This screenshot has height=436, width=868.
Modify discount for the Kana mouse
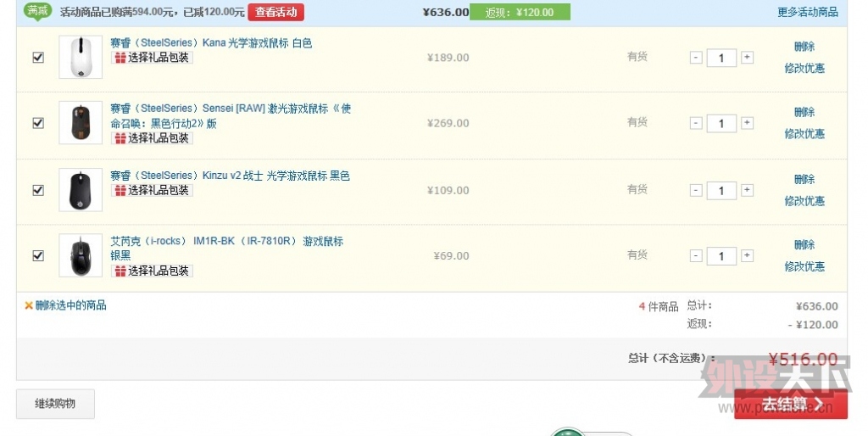pos(804,68)
